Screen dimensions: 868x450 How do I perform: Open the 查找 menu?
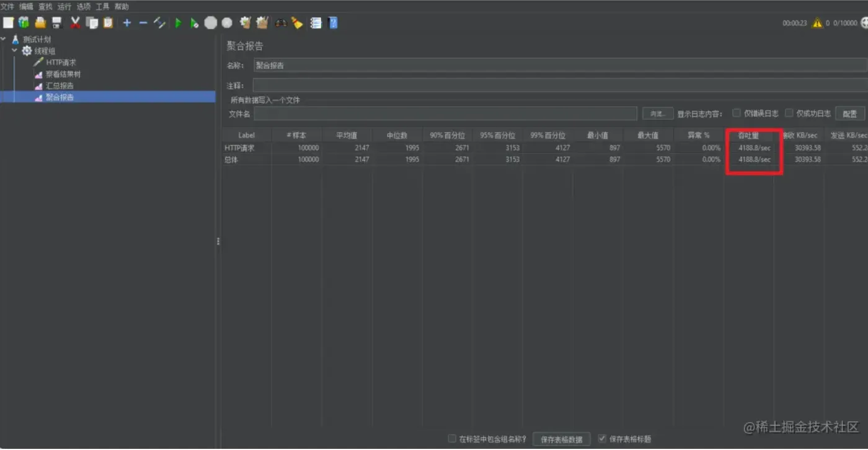pos(45,7)
